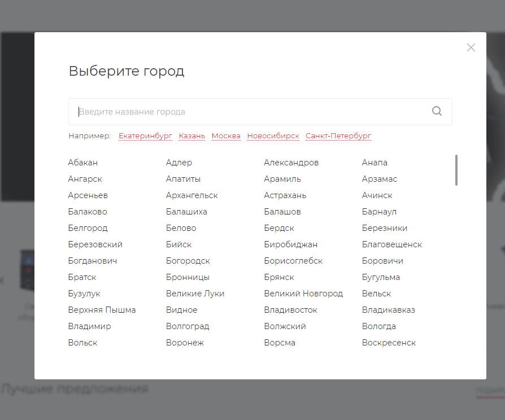The image size is (505, 420).
Task: Select city Боровичи
Action: coord(382,261)
